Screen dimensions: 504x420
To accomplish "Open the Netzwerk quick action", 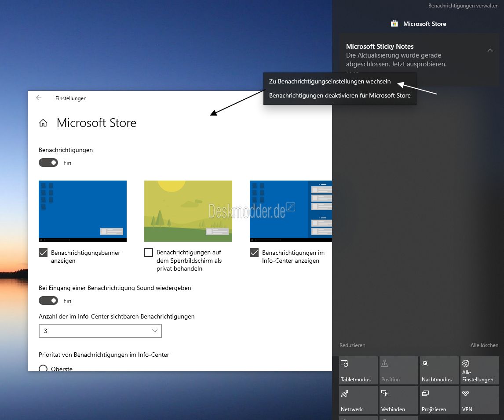I will coord(358,400).
